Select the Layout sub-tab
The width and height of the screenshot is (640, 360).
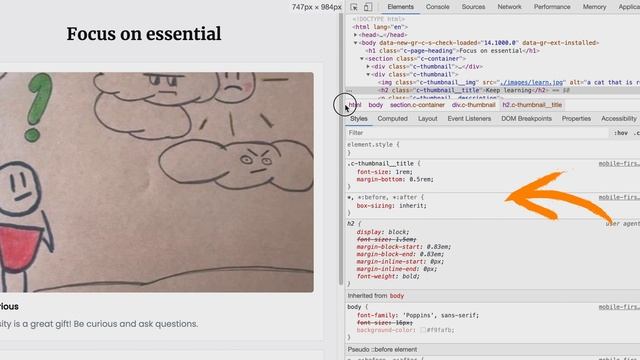pyautogui.click(x=427, y=118)
